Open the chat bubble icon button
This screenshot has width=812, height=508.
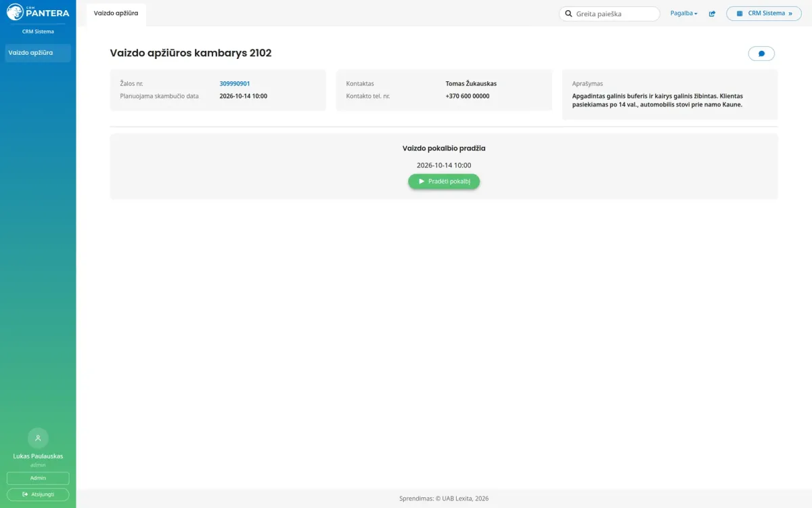(761, 54)
